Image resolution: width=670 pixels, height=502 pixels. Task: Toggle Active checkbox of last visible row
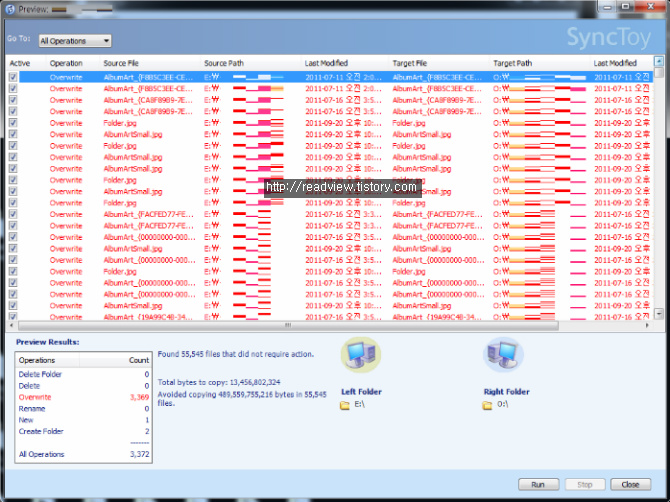pos(13,317)
